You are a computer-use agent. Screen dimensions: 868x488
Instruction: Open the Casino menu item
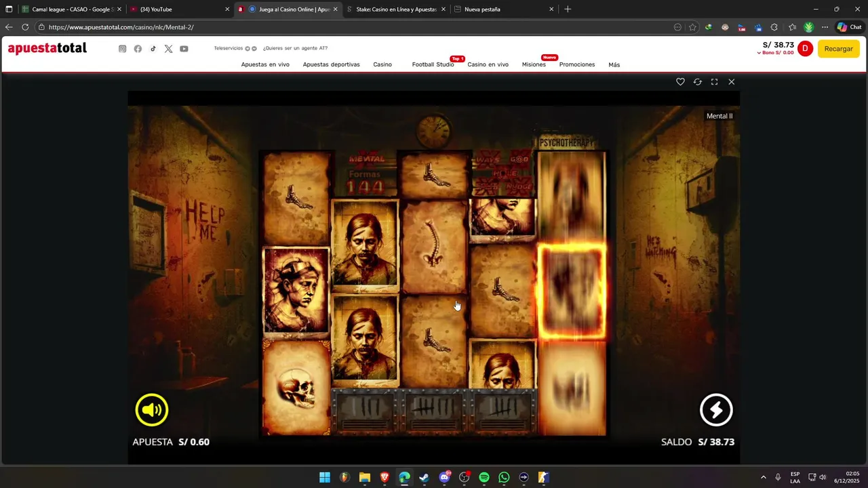(x=382, y=64)
